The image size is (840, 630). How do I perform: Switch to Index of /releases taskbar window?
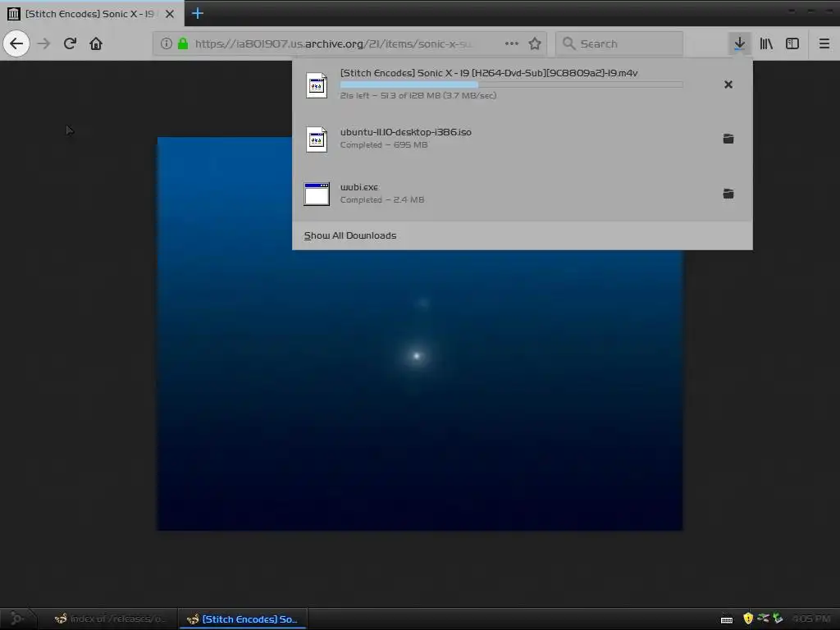pyautogui.click(x=108, y=619)
